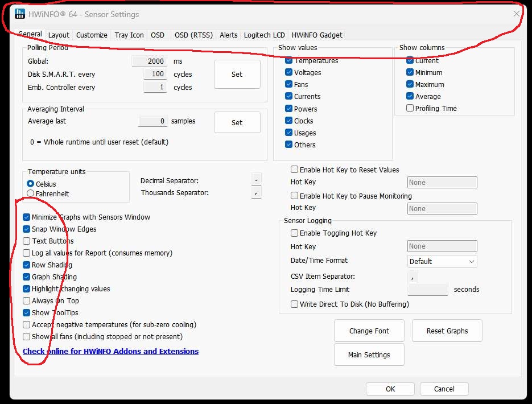532x404 pixels.
Task: Click the Change Font button
Action: (x=369, y=331)
